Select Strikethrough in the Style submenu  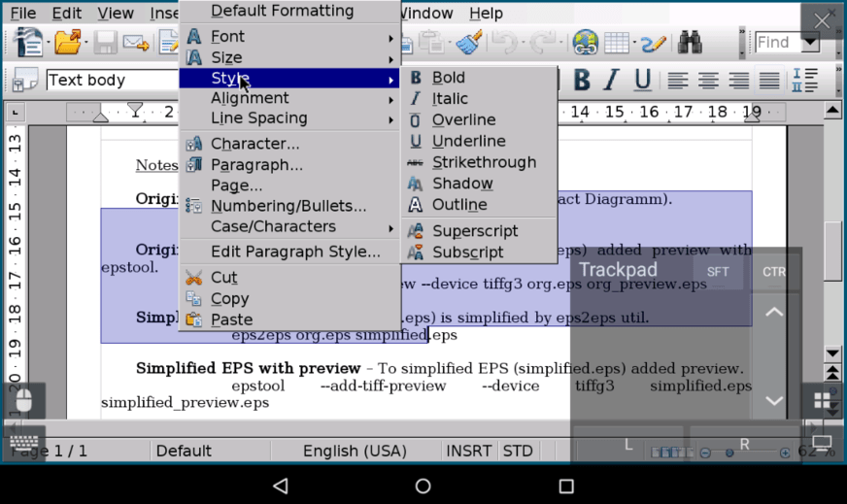(479, 162)
